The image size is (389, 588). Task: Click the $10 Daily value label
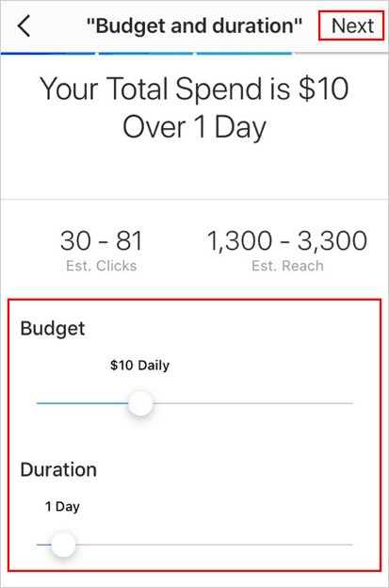[x=139, y=365]
